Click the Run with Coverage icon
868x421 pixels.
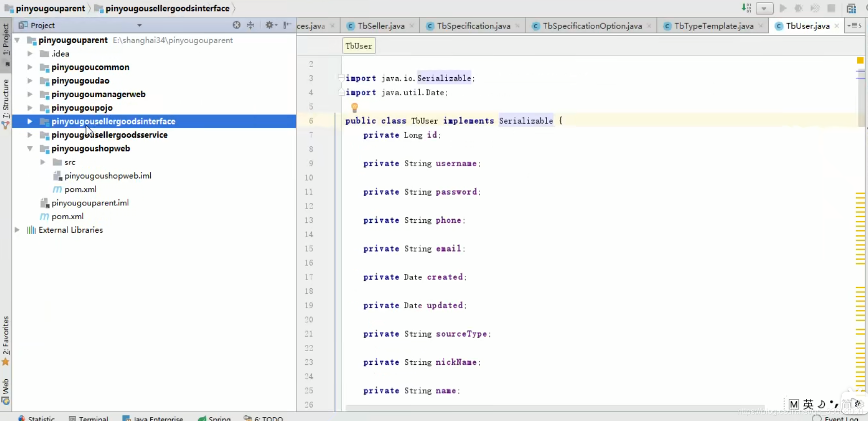point(815,8)
